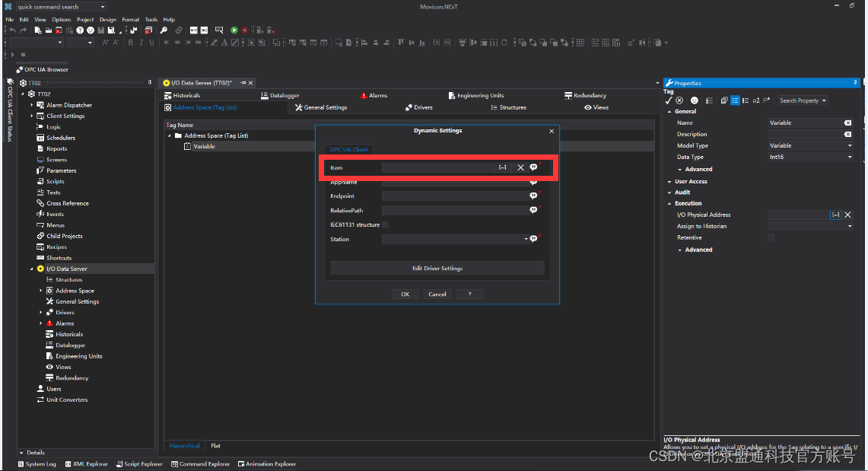Switch to the Historicals tab
This screenshot has height=471, width=868.
tap(182, 96)
